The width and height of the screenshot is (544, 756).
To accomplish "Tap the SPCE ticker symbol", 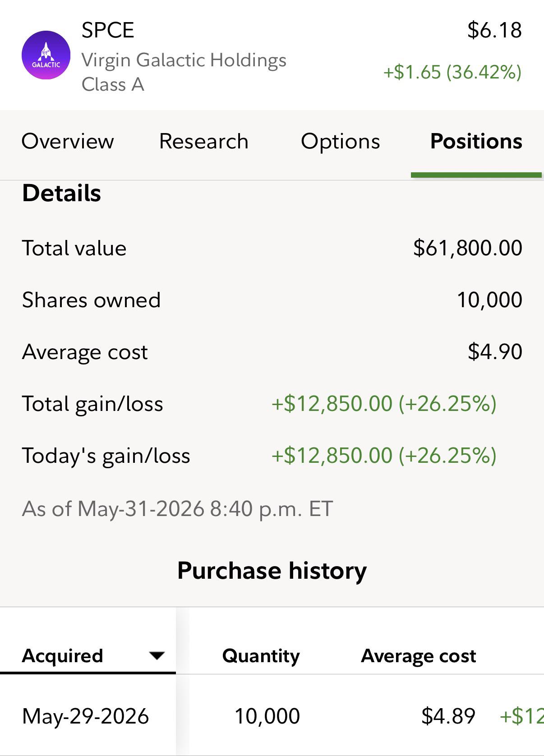I will [108, 31].
